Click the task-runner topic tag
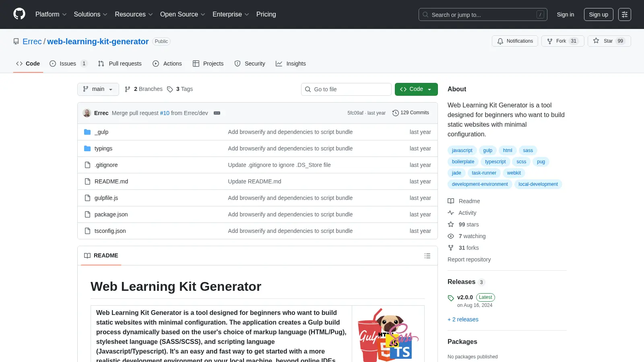Screen dimensions: 644x362 coord(484,173)
